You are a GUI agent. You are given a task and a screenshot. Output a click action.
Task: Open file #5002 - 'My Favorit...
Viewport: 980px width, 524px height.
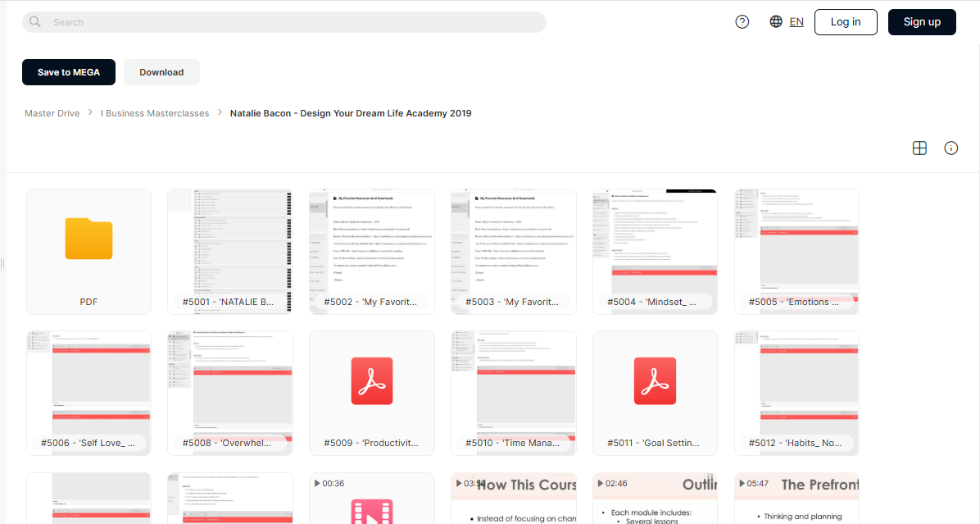tap(372, 252)
